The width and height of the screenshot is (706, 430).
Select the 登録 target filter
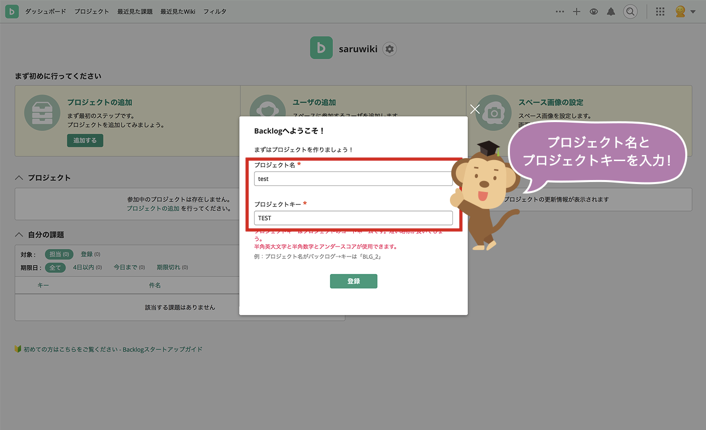coord(91,254)
